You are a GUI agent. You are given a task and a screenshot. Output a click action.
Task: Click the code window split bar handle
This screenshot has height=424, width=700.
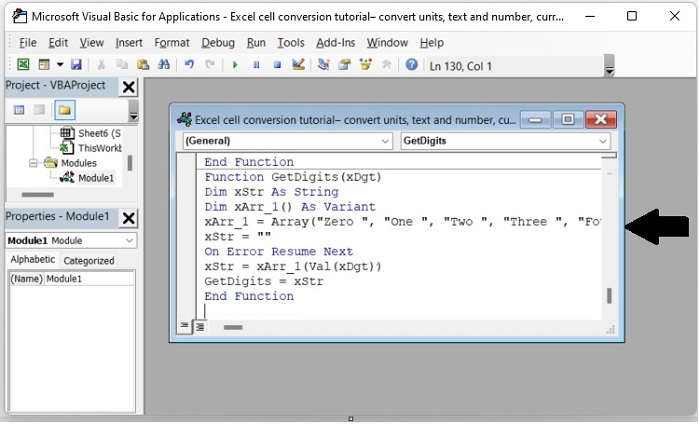point(609,156)
